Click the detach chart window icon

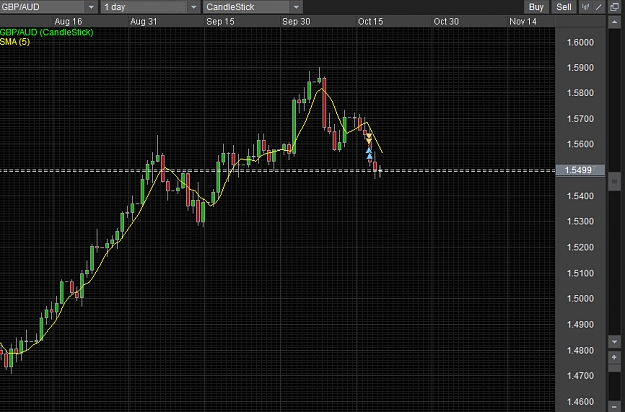point(615,7)
